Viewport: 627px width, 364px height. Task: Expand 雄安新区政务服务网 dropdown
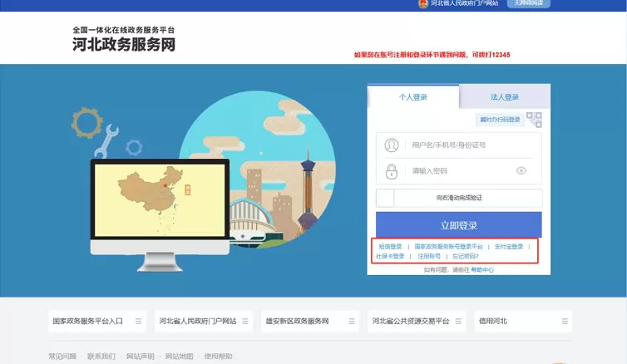pyautogui.click(x=310, y=322)
